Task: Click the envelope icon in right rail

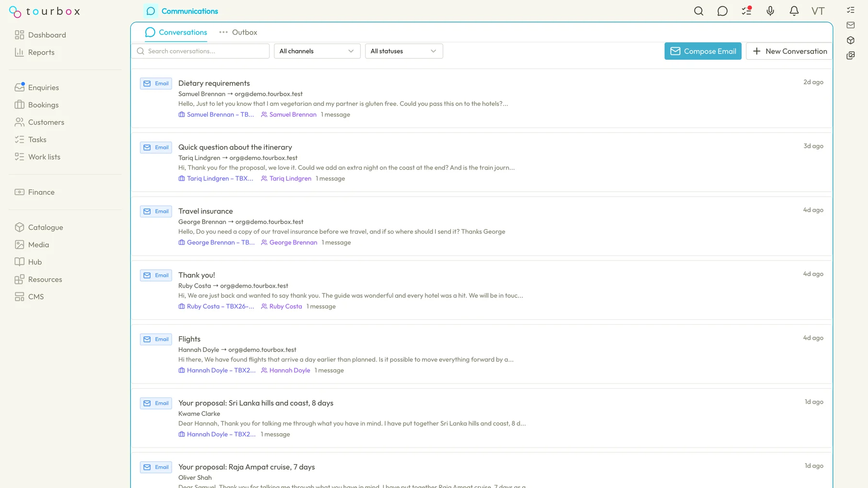Action: [x=851, y=25]
